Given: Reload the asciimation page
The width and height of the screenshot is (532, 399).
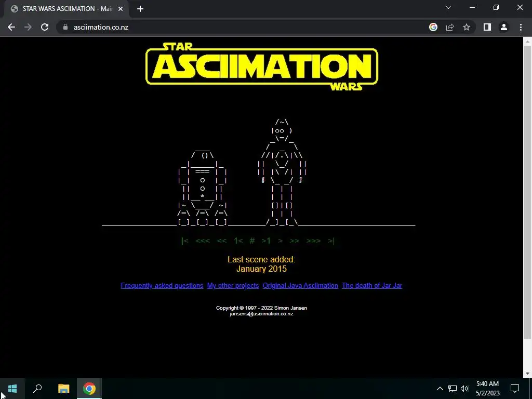Looking at the screenshot, I should 45,27.
